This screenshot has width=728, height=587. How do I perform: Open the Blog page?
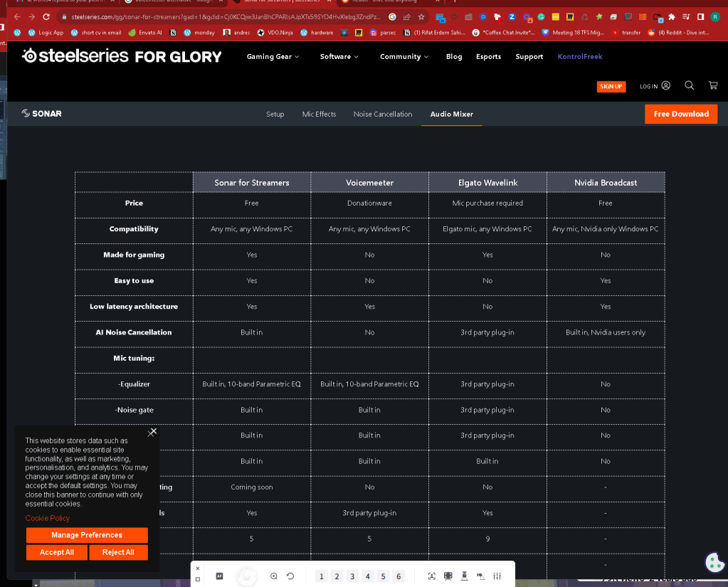(x=454, y=57)
